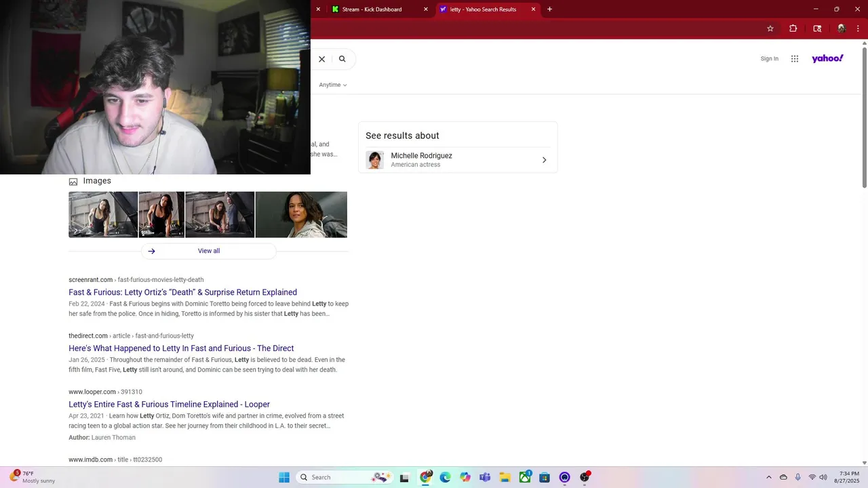868x488 pixels.
Task: Expand the Michelle Rodriguez result chevron
Action: tap(544, 160)
